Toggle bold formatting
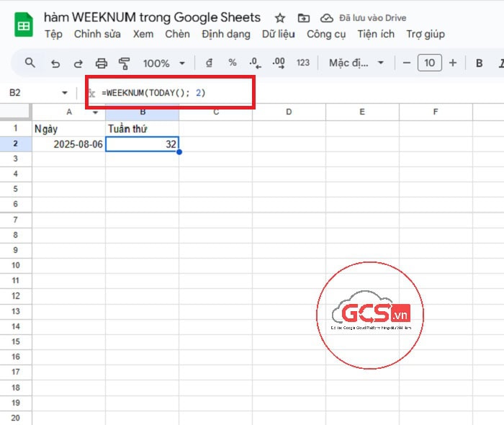This screenshot has width=504, height=425. (479, 63)
